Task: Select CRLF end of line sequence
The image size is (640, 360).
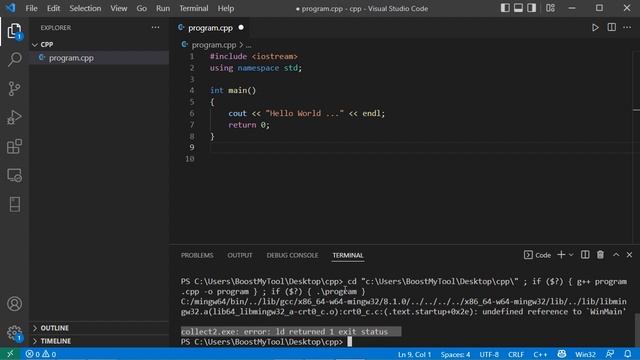Action: point(516,354)
